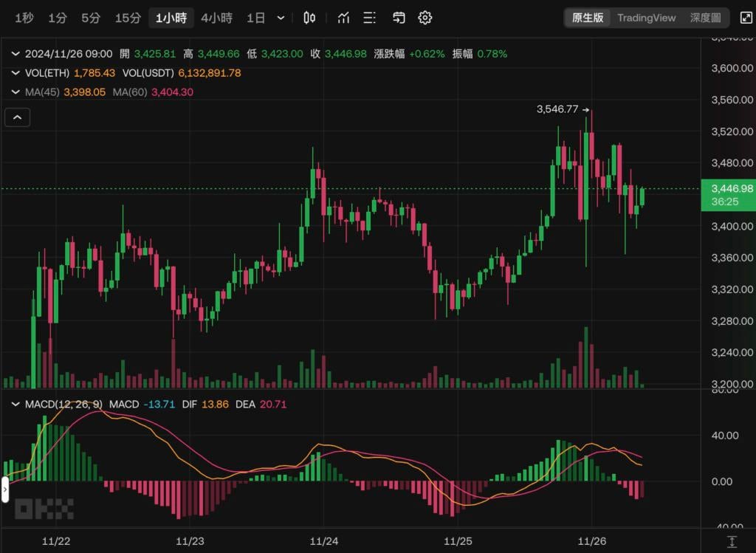Screen dimensions: 756x553
Task: Switch to 深度圖 depth chart view
Action: click(x=705, y=18)
